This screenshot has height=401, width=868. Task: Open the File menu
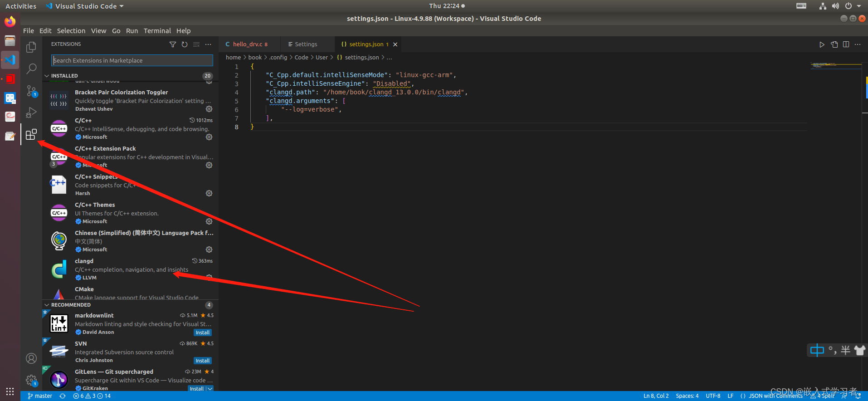click(x=29, y=31)
